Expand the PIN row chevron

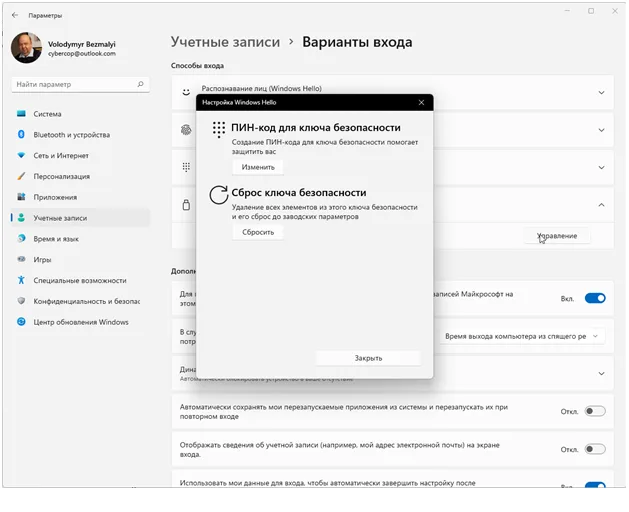pos(601,167)
